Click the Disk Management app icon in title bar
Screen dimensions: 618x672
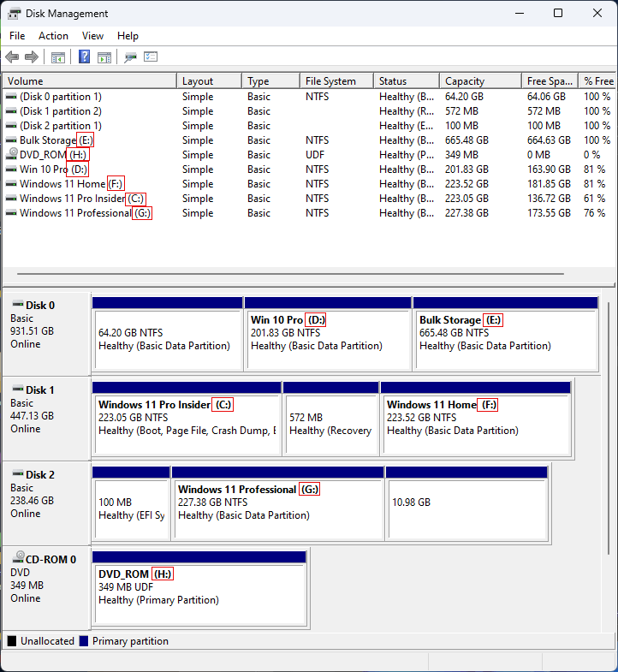(15, 14)
